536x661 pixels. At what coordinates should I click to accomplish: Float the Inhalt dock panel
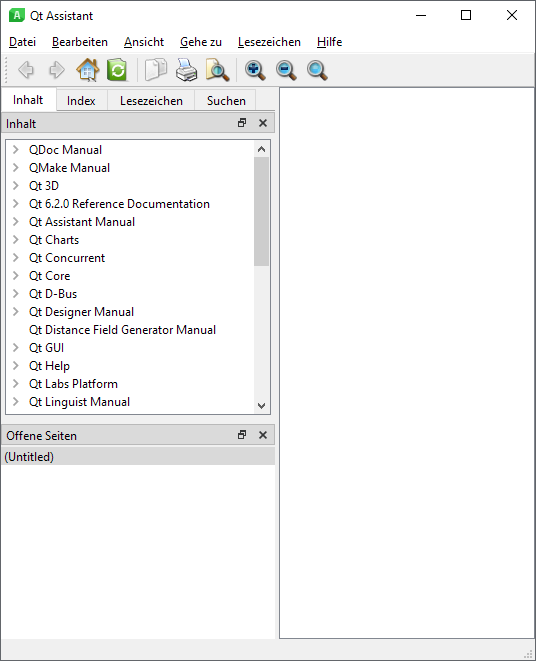pyautogui.click(x=242, y=123)
